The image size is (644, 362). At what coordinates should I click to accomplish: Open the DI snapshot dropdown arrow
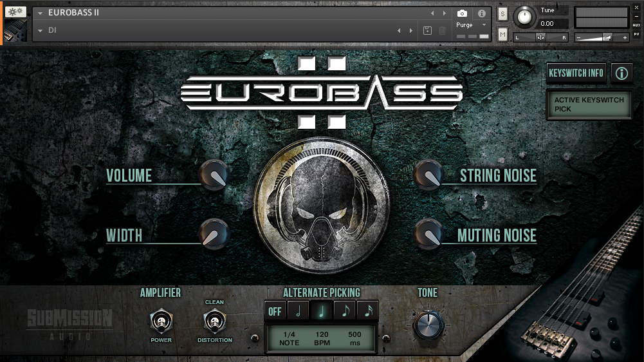(41, 30)
